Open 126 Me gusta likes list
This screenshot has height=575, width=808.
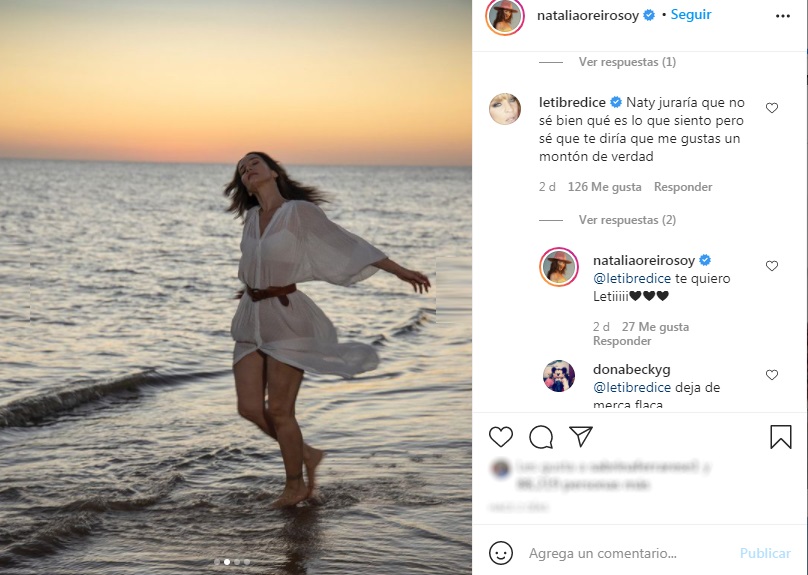pyautogui.click(x=605, y=187)
